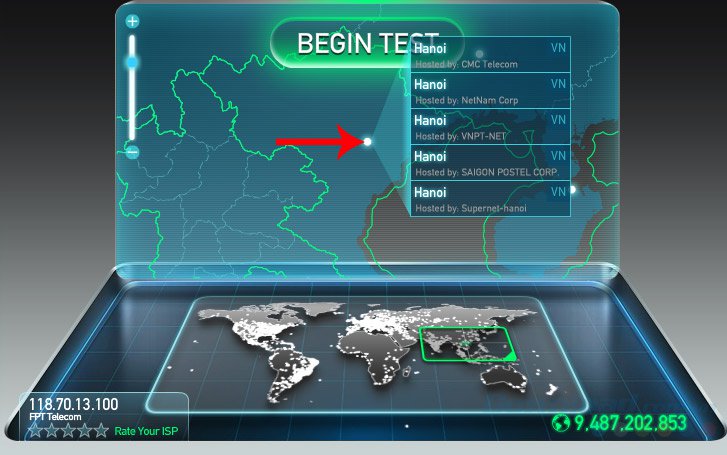The width and height of the screenshot is (727, 455).
Task: Click the FPT Telecom ISP label
Action: (55, 417)
